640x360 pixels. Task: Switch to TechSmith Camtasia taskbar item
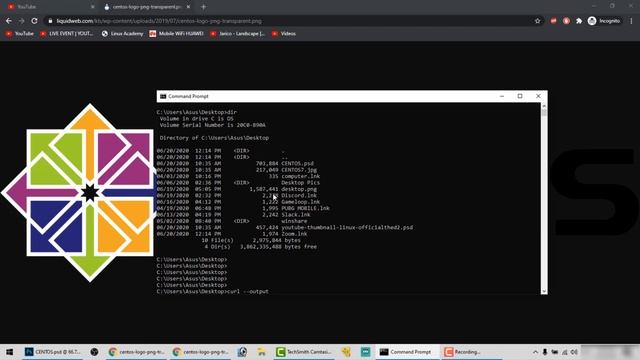[x=304, y=352]
